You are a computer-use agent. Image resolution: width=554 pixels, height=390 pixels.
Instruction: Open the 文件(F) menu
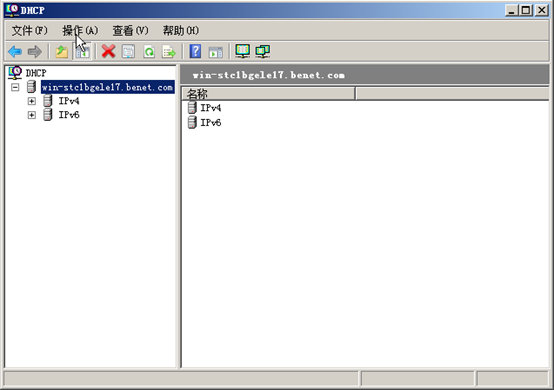coord(29,31)
